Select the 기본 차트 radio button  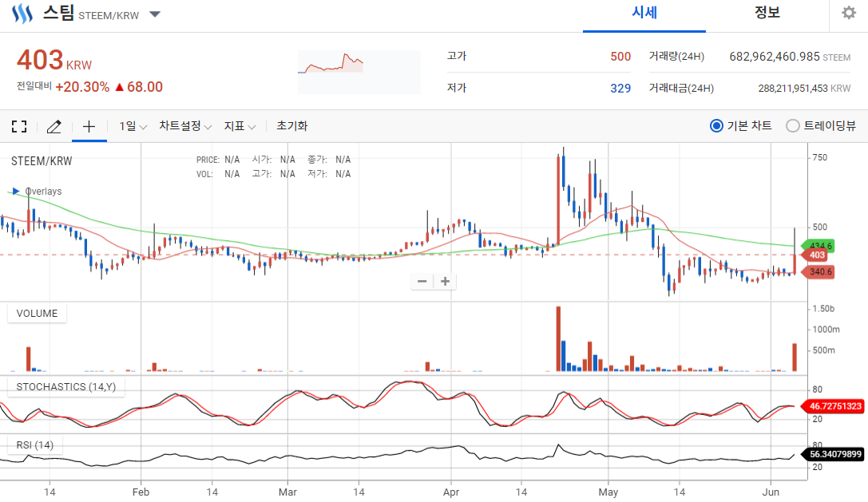[x=716, y=125]
